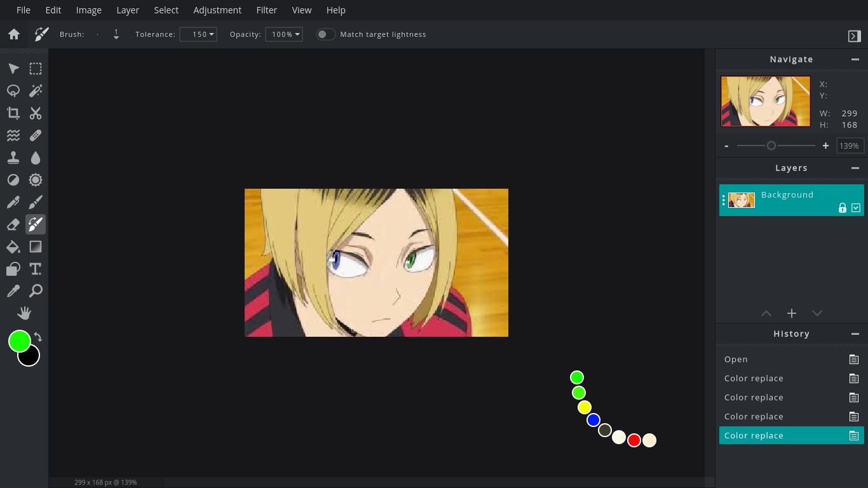868x488 pixels.
Task: Open the Select menu
Action: 166,10
